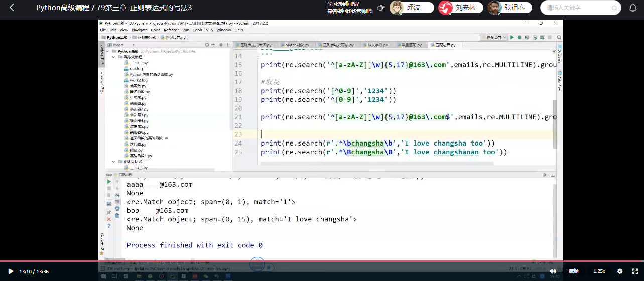Image resolution: width=644 pixels, height=285 pixels.
Task: Seek on the red video progress bar
Action: 322,261
